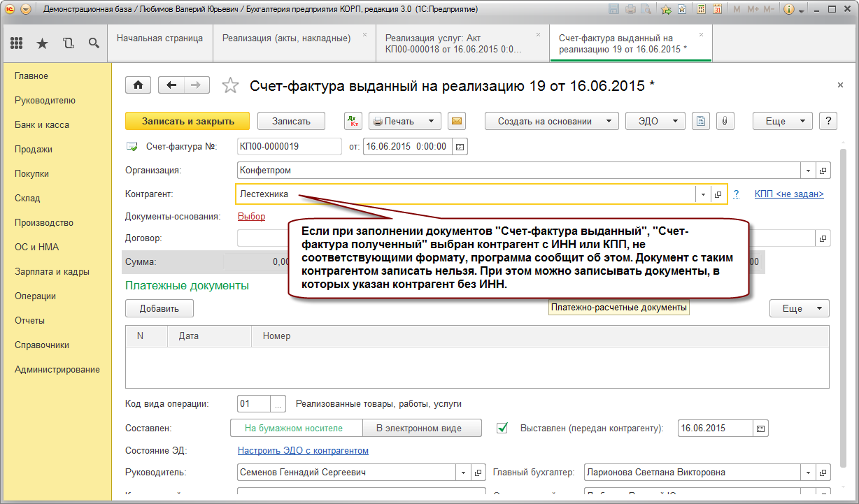Switch to Начальная страница tab
Screen dimensions: 859x504
coord(159,38)
